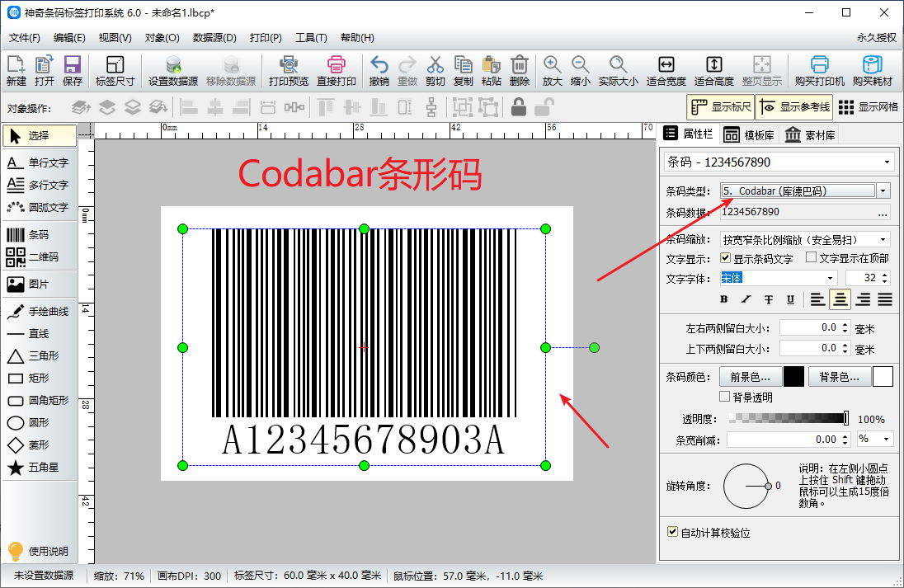Select the 菱形 diamond shape tool
The width and height of the screenshot is (904, 588).
click(x=40, y=445)
